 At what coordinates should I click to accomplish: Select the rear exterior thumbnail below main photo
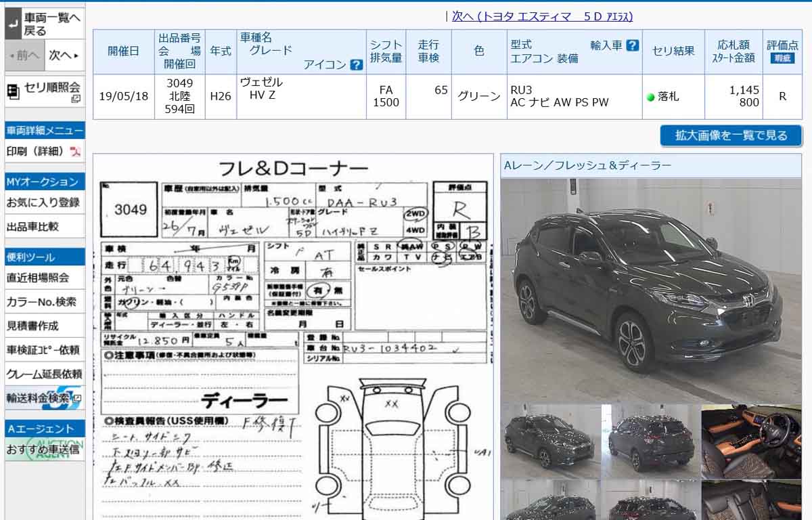[x=651, y=441]
